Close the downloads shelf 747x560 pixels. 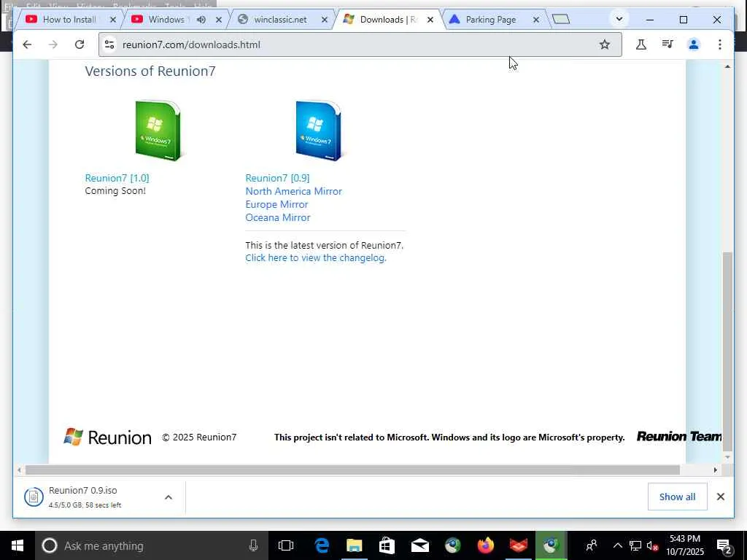[x=720, y=497]
